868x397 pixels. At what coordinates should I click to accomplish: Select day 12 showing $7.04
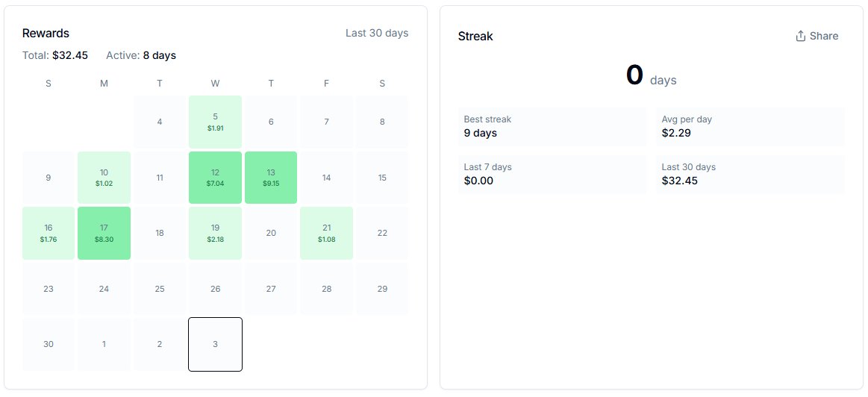pyautogui.click(x=216, y=178)
